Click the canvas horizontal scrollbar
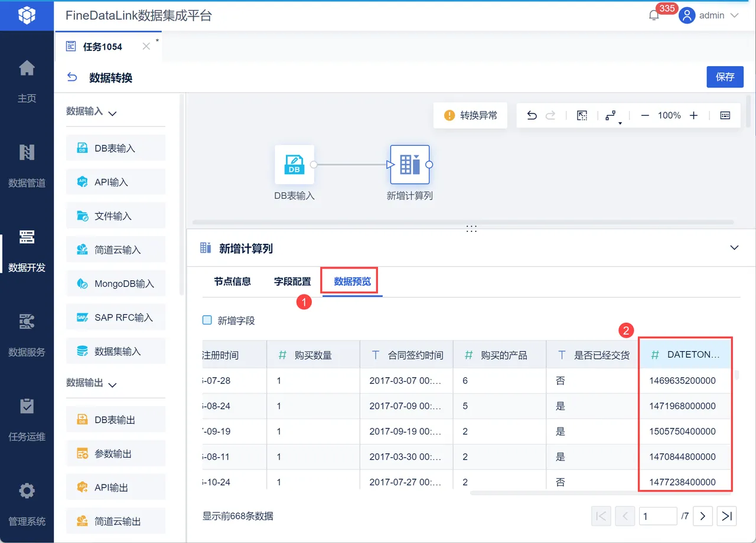 coord(462,222)
